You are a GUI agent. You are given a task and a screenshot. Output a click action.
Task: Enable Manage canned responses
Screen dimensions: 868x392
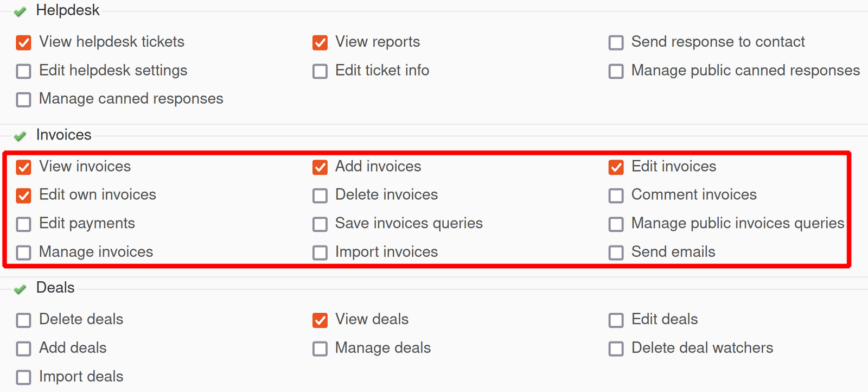[x=23, y=99]
